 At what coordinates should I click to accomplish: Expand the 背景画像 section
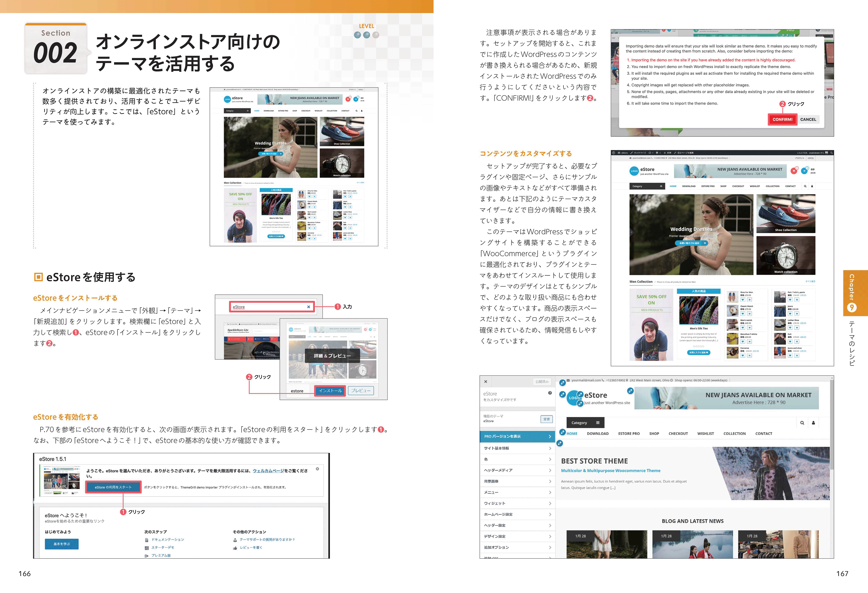pyautogui.click(x=517, y=481)
